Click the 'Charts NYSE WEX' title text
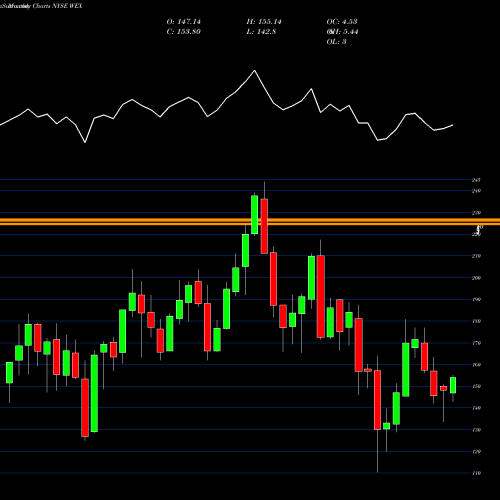This screenshot has width=500, height=500. (57, 6)
